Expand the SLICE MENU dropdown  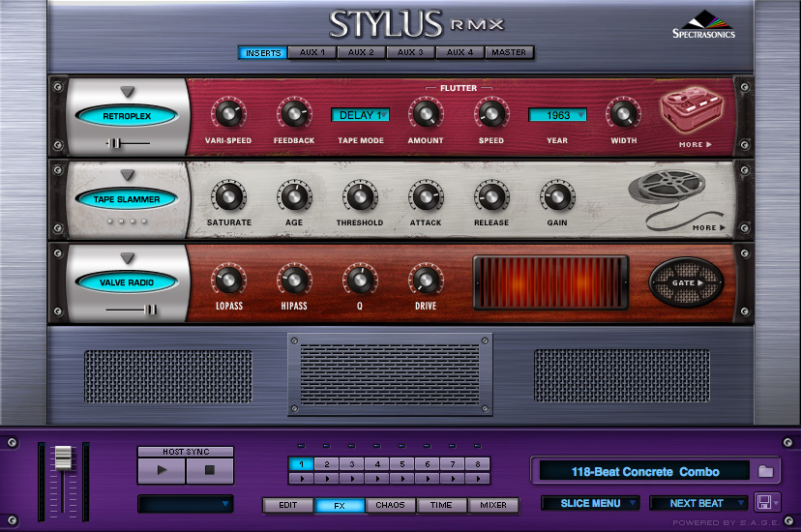click(x=590, y=503)
